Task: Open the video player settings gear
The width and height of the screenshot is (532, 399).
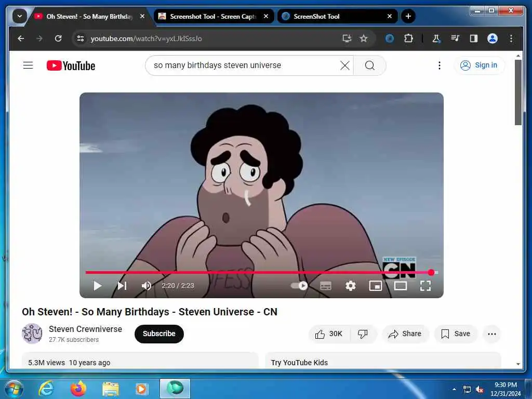Action: [351, 286]
